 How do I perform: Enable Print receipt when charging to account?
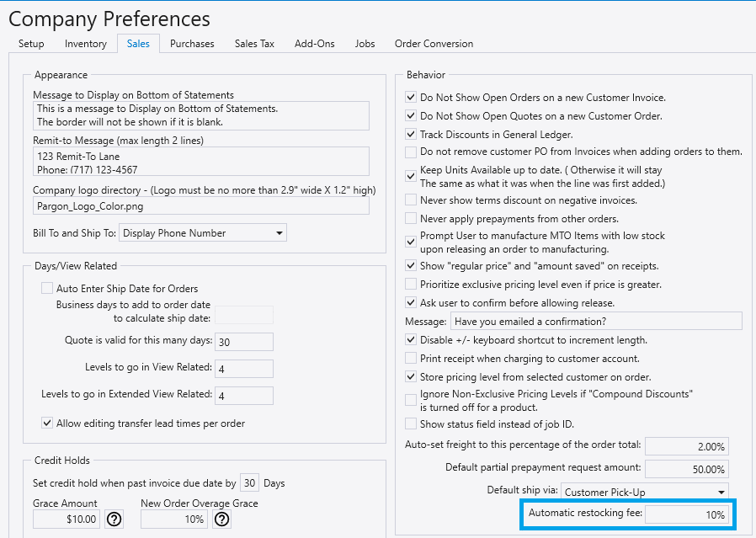click(x=411, y=358)
